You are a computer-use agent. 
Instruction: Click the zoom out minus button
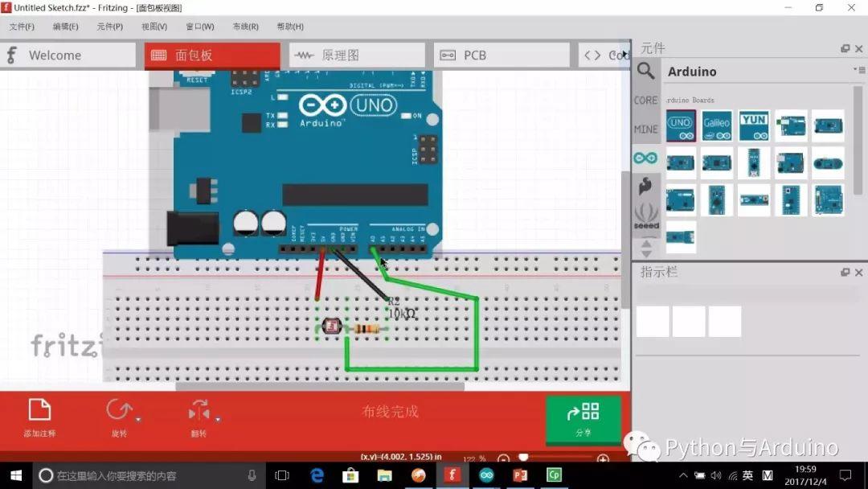coord(503,459)
